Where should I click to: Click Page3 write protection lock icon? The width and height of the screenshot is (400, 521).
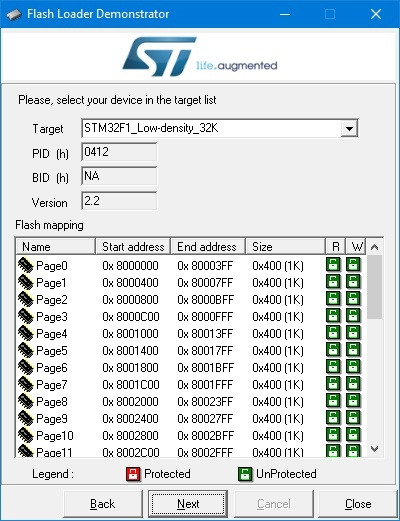click(x=353, y=316)
